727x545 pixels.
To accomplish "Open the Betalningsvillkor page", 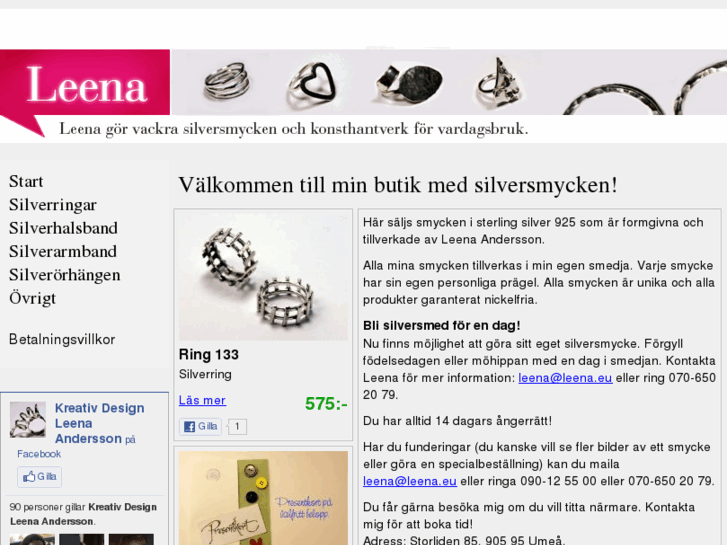I will point(62,340).
